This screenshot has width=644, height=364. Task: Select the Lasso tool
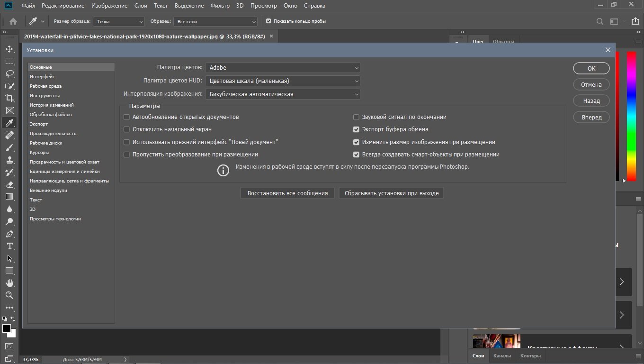(x=9, y=73)
